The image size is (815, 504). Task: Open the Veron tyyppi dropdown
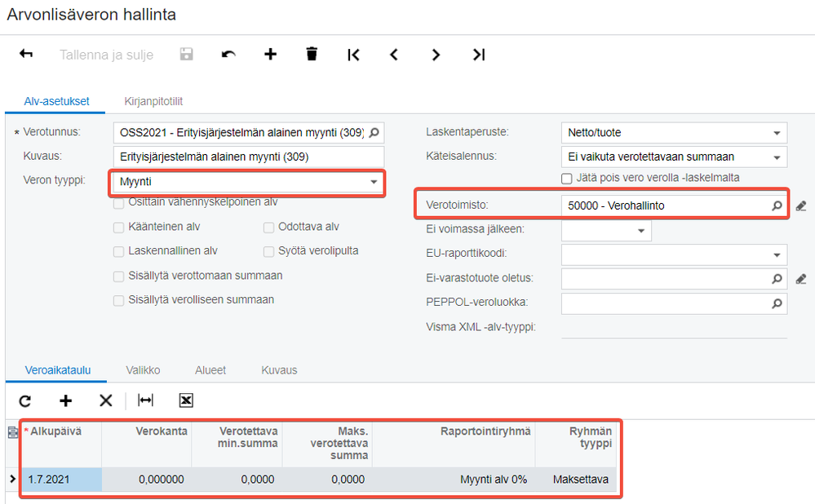tap(374, 182)
